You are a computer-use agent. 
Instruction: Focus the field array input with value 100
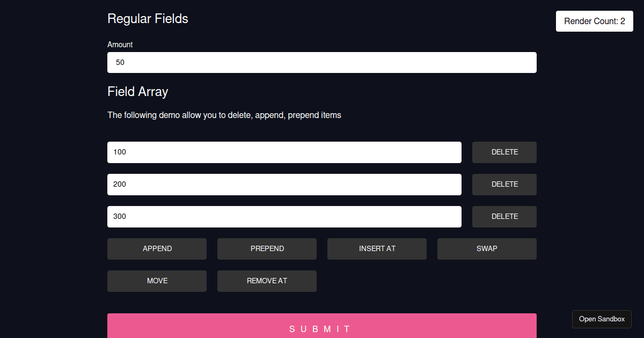click(x=284, y=152)
